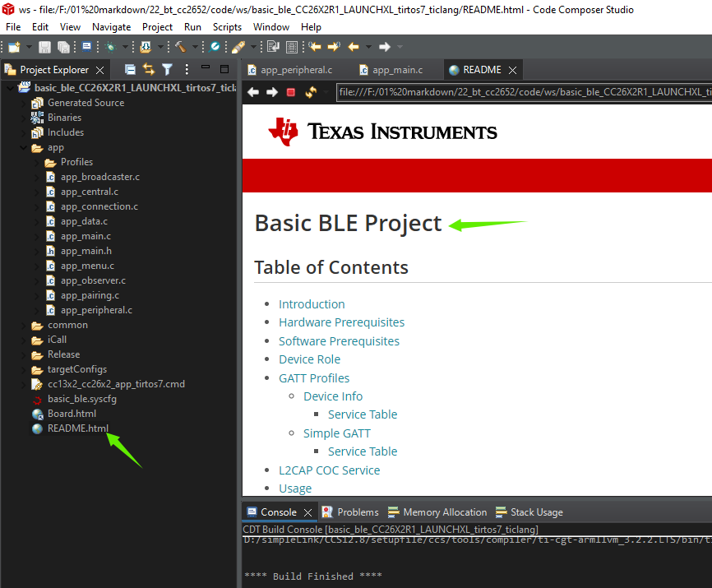Open New dropdown arrow in toolbar
The height and width of the screenshot is (588, 712).
coord(29,47)
